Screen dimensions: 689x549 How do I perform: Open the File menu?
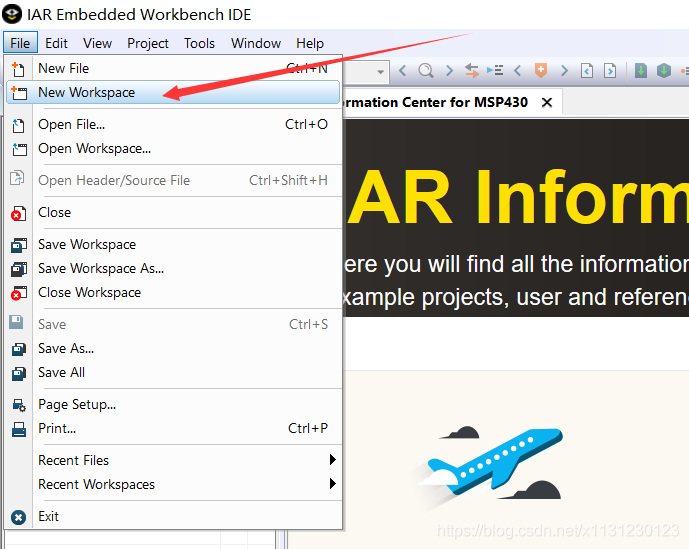pos(20,43)
